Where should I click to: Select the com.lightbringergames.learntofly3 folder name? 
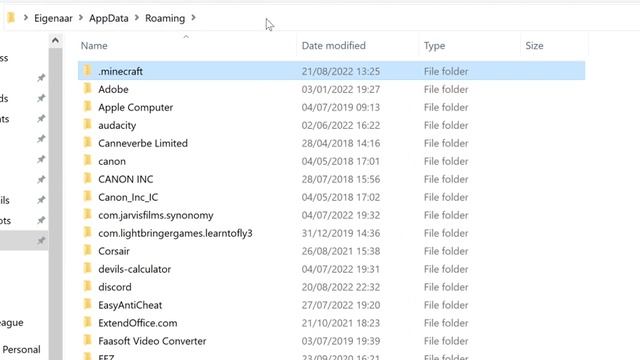click(x=175, y=233)
